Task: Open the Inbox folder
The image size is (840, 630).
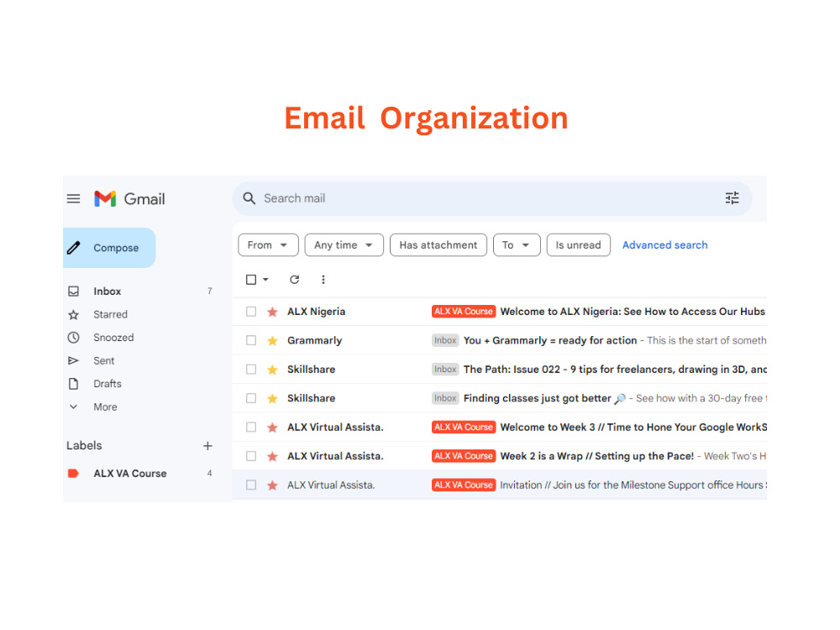Action: coord(108,291)
